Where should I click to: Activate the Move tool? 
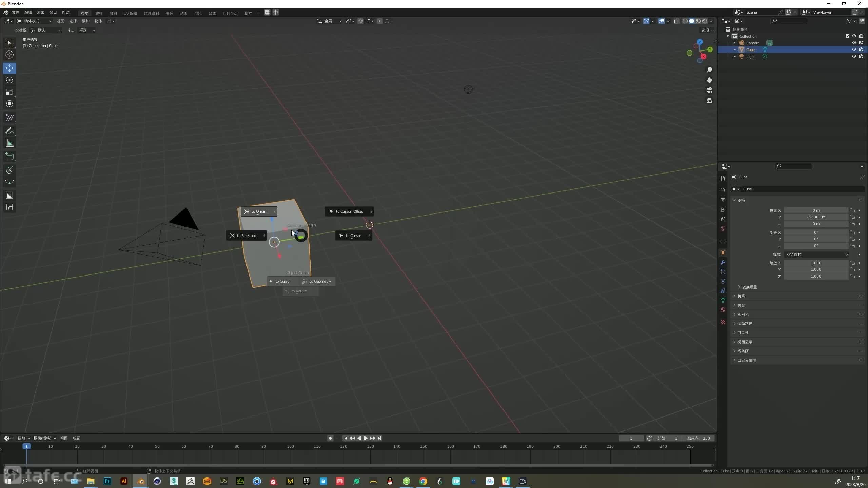click(x=9, y=68)
